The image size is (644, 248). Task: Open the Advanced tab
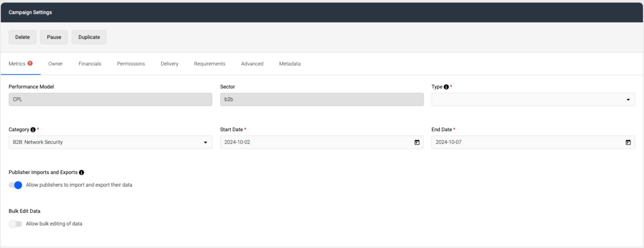[x=252, y=64]
